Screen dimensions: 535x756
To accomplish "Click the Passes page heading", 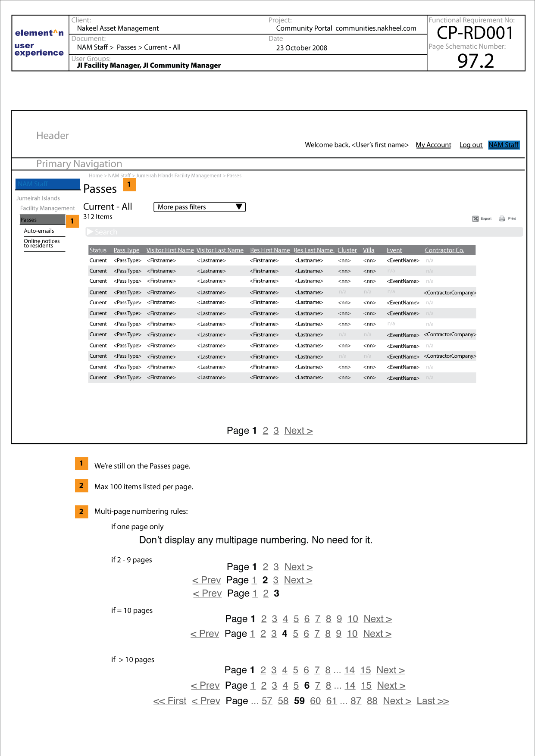I will 100,189.
